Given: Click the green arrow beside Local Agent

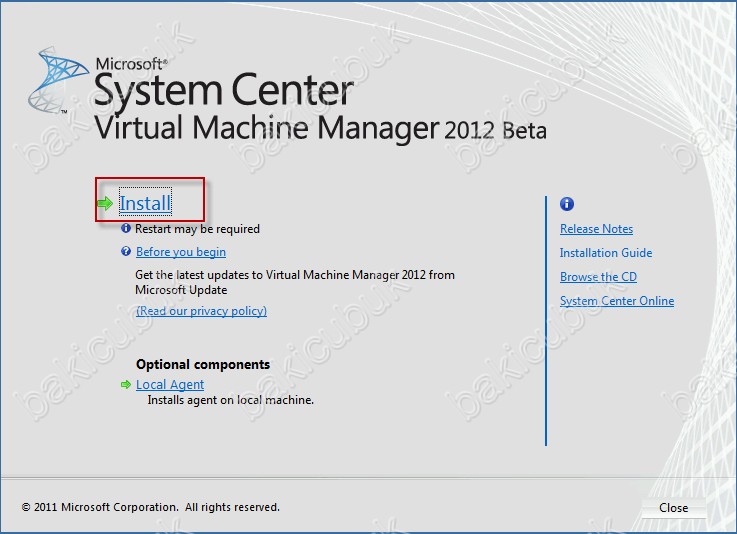Looking at the screenshot, I should [126, 385].
